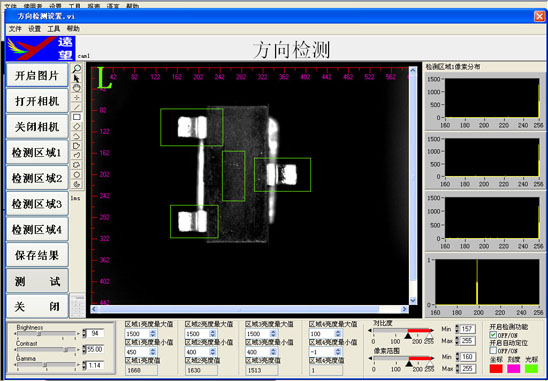Click the red 坐标 color swatch
This screenshot has width=548, height=381.
click(x=496, y=369)
